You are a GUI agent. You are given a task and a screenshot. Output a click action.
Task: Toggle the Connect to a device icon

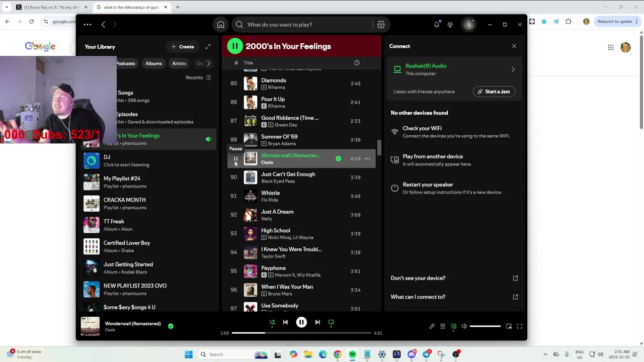coord(453,326)
